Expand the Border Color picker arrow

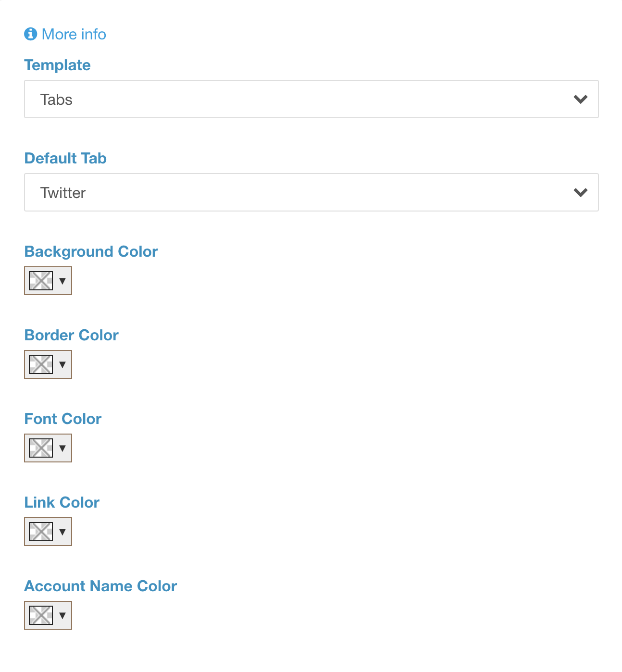tap(62, 365)
